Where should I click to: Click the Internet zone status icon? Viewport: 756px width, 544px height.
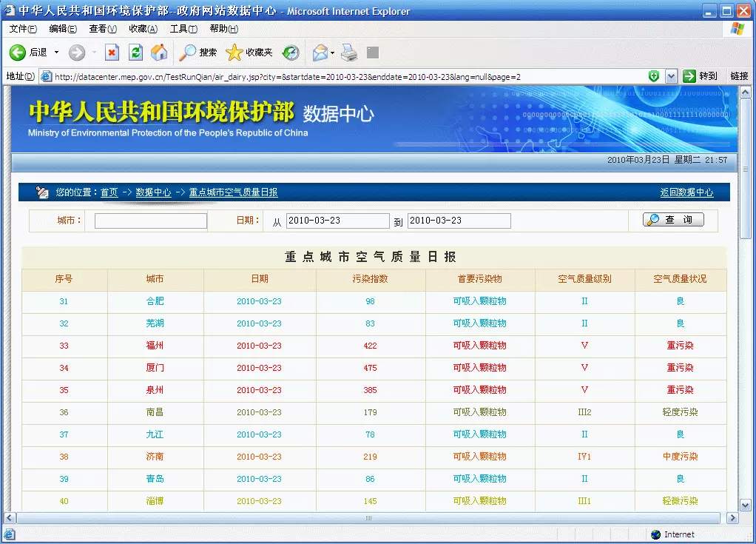[655, 534]
